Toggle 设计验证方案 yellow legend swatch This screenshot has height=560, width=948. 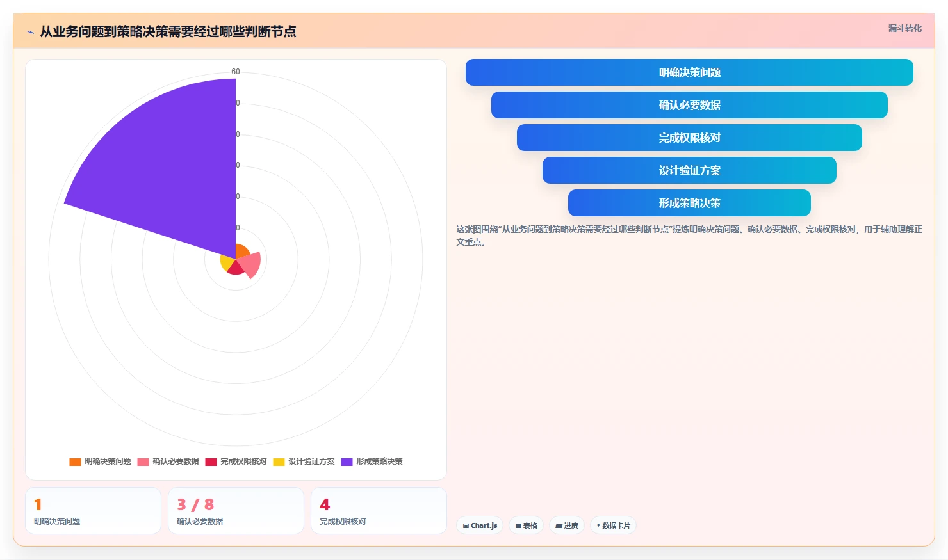(279, 461)
